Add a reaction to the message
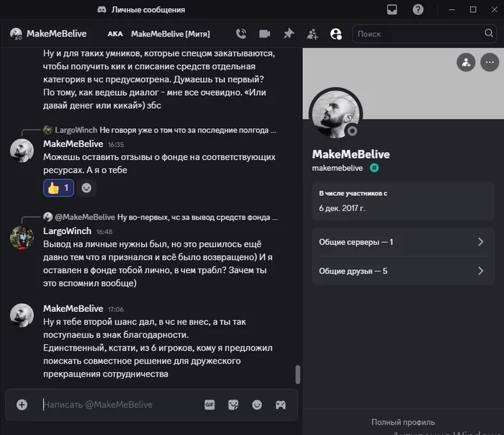Viewport: 504px width, 435px height. (86, 188)
